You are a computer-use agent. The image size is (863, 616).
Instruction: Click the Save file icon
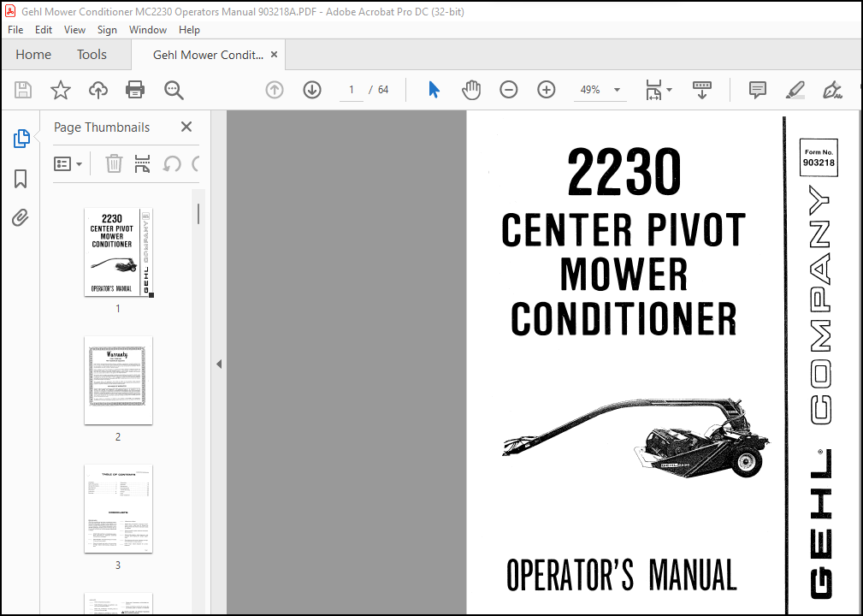[x=22, y=90]
